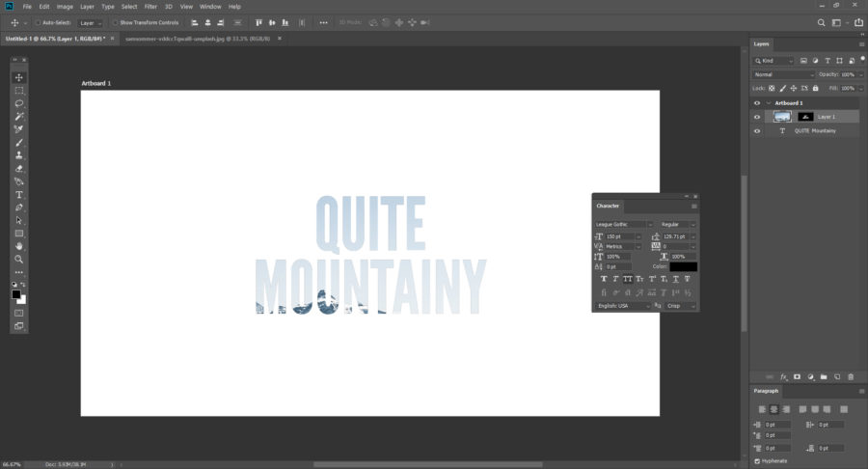
Task: Select the Clone Stamp tool
Action: [19, 155]
